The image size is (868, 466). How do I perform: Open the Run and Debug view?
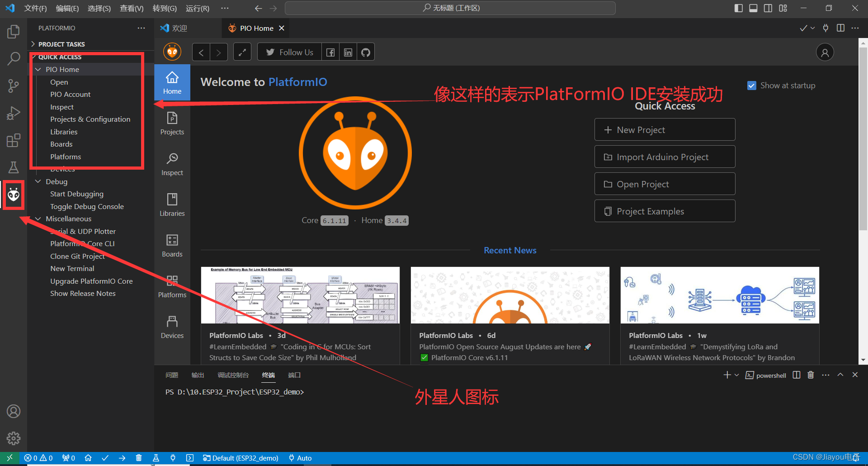pyautogui.click(x=14, y=113)
